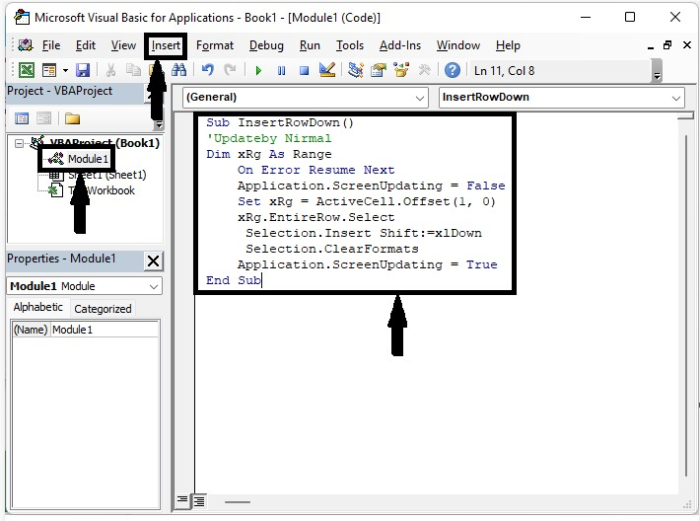Click the Cut scissors icon
Image resolution: width=700 pixels, height=521 pixels.
pyautogui.click(x=111, y=70)
